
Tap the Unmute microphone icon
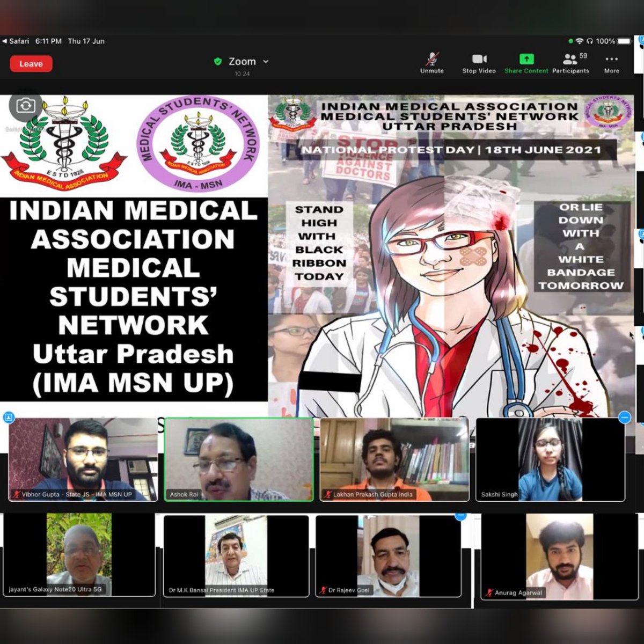pyautogui.click(x=431, y=59)
